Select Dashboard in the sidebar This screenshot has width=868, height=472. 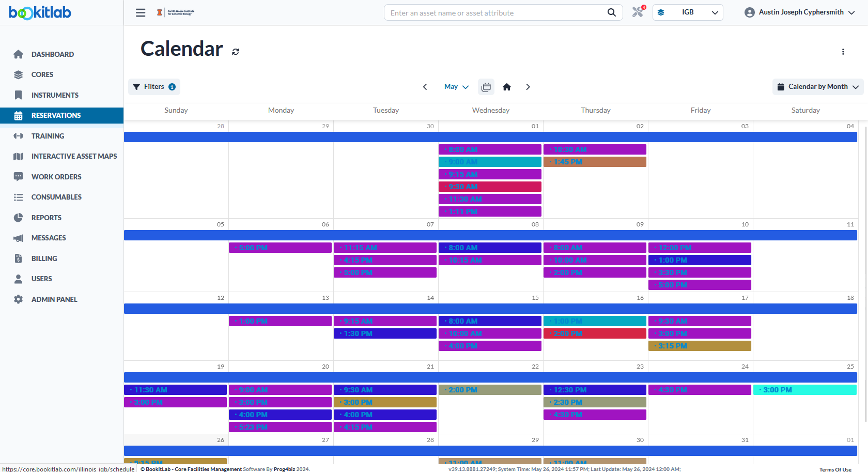pyautogui.click(x=53, y=54)
